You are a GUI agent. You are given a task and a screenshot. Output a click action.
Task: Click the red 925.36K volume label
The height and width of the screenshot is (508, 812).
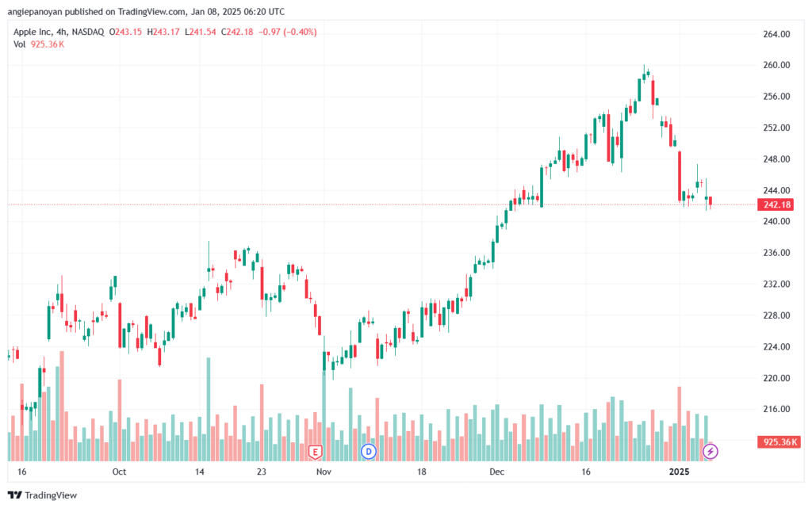click(x=779, y=441)
